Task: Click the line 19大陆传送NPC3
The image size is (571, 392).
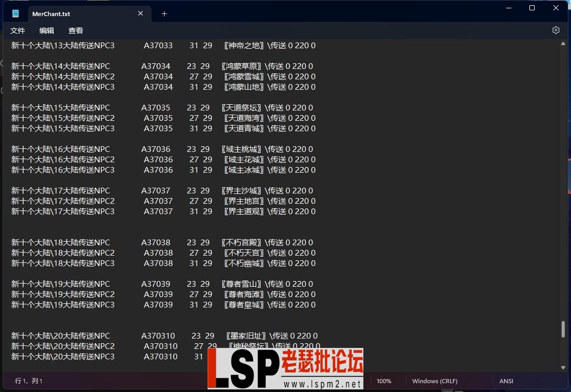Action: click(x=163, y=305)
